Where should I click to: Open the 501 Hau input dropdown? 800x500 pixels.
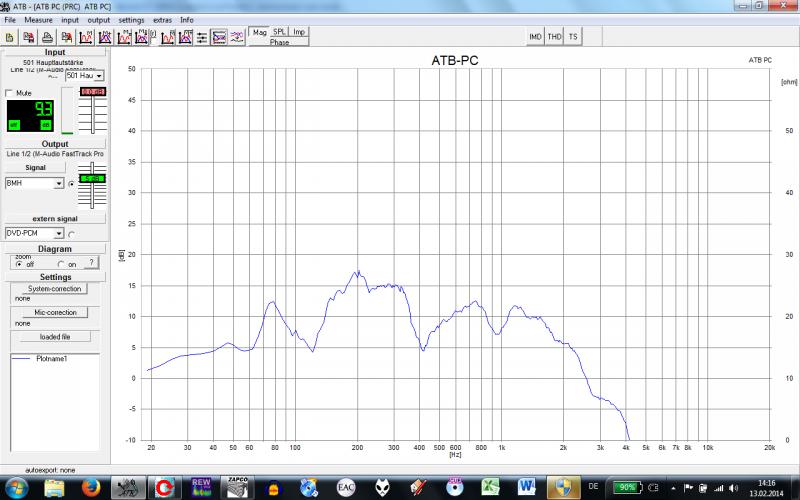click(x=101, y=76)
